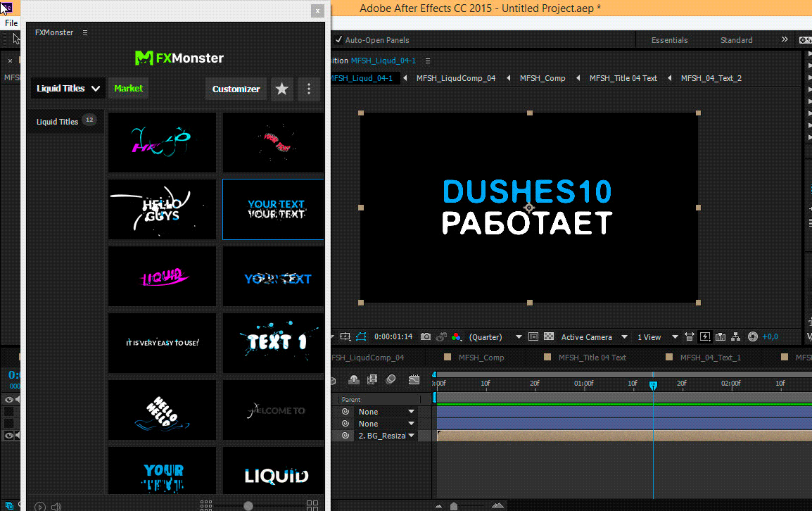Expand more workspaces chevron

coord(785,39)
